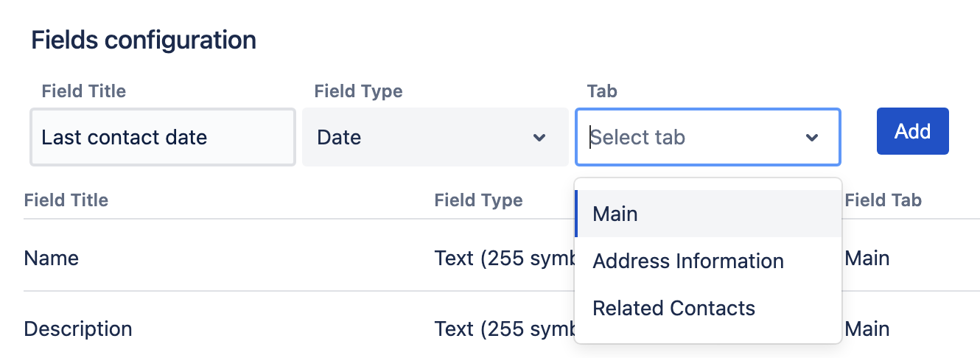Click the Last contact date input field
The image size is (980, 358).
(x=162, y=138)
